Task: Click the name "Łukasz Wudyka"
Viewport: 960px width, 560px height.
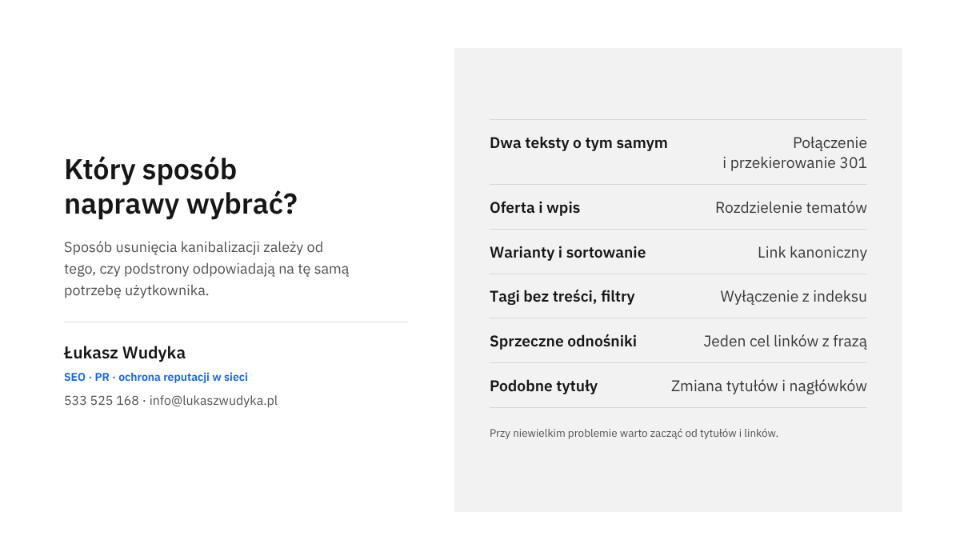Action: click(x=125, y=353)
